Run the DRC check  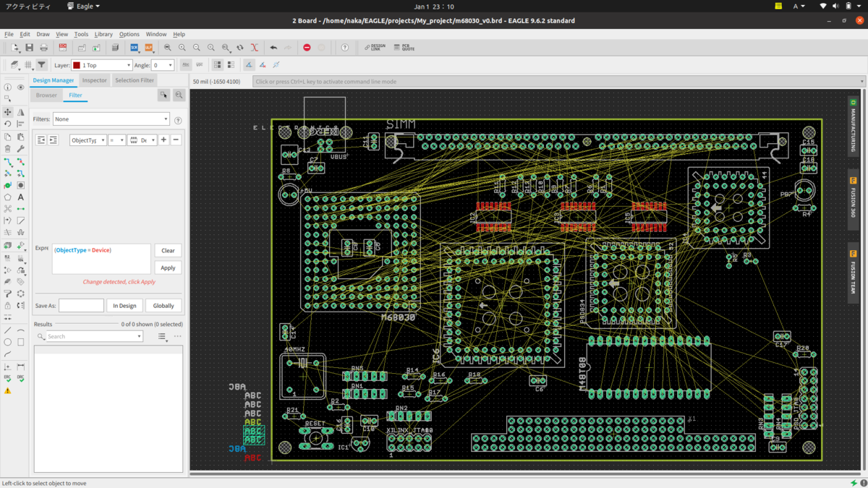click(x=20, y=379)
